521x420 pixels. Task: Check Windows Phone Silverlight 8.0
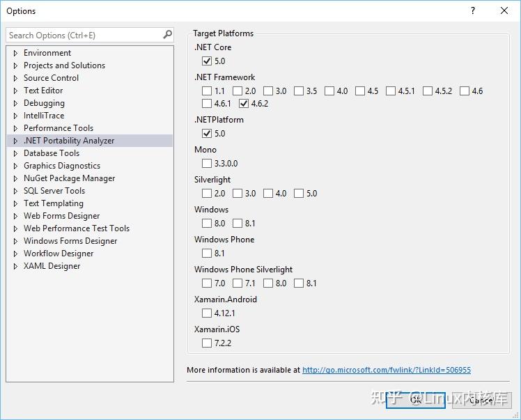267,283
